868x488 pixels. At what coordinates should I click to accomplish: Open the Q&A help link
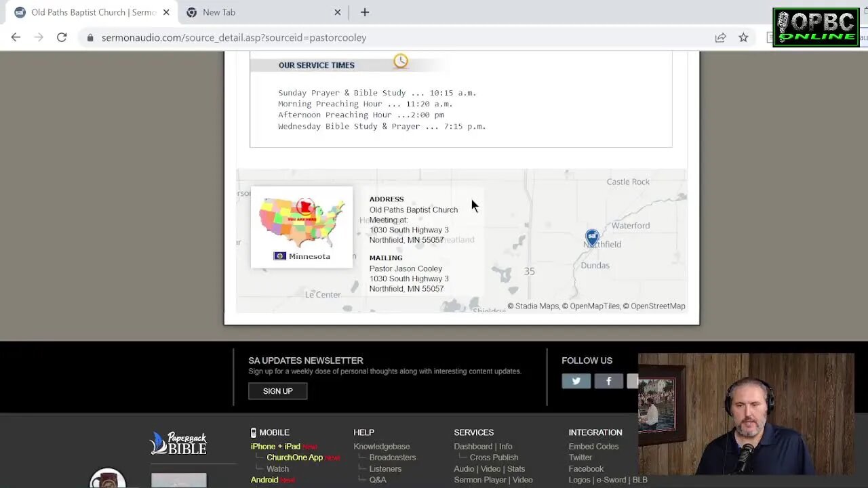coord(378,480)
